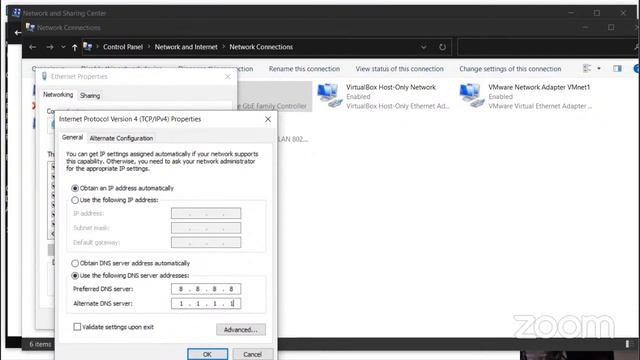Select the General tab in IPv4 Properties

72,138
